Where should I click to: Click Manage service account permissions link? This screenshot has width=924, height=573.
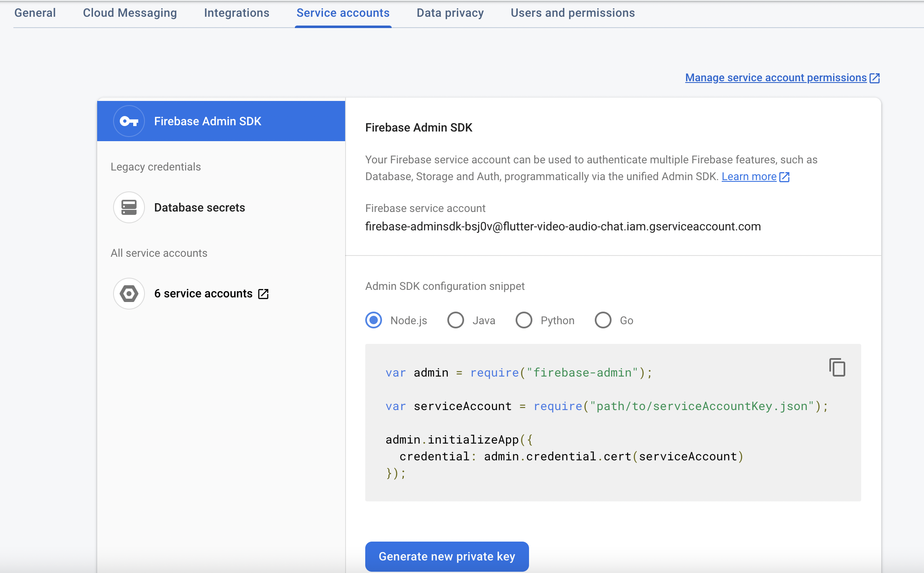[x=776, y=78]
